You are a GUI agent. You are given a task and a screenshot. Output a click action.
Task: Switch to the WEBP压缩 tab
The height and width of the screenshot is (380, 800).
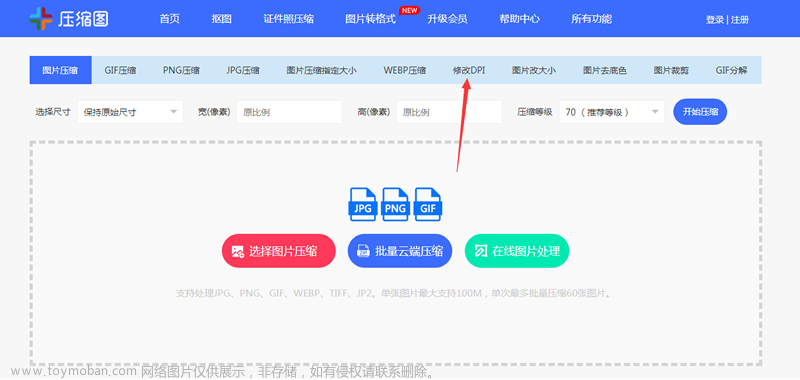pos(405,70)
